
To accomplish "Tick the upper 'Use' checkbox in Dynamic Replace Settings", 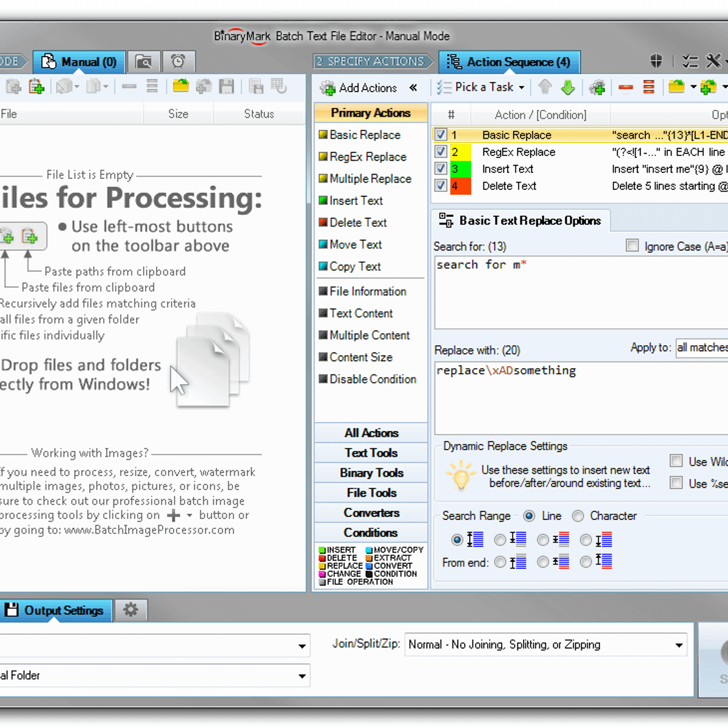I will (676, 461).
